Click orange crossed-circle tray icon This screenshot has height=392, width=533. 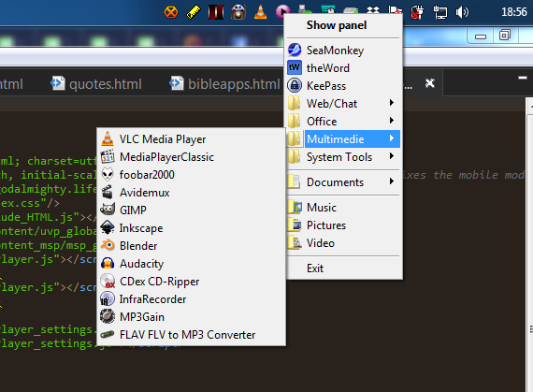click(x=170, y=12)
